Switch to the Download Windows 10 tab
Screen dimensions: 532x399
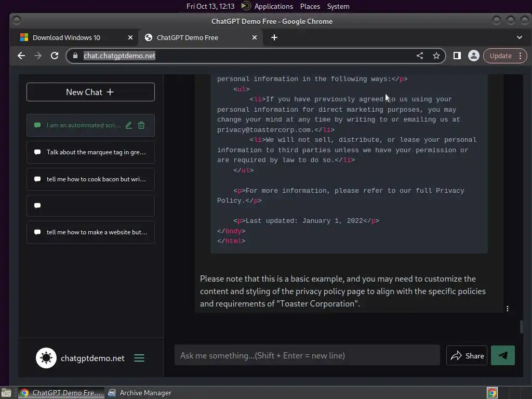[x=74, y=37]
